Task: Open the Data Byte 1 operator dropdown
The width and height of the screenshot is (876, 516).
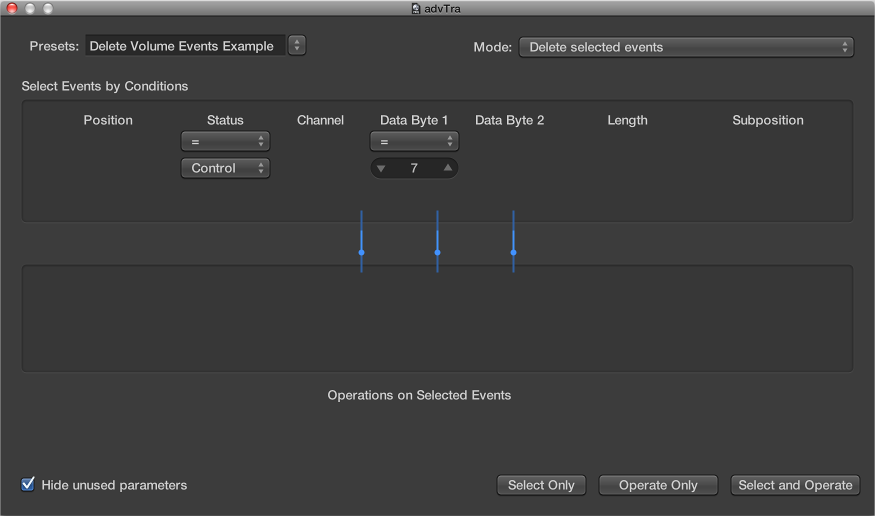Action: click(x=414, y=142)
